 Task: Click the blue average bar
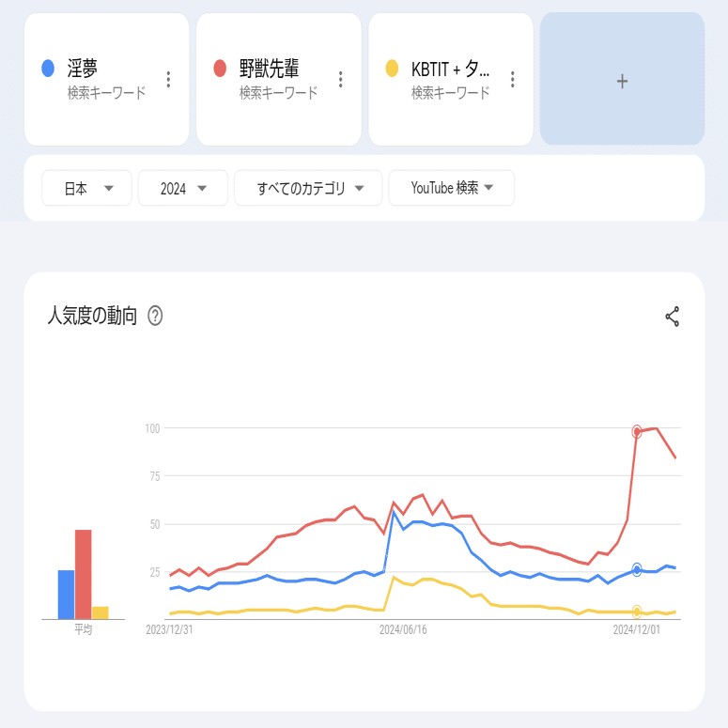coord(66,594)
